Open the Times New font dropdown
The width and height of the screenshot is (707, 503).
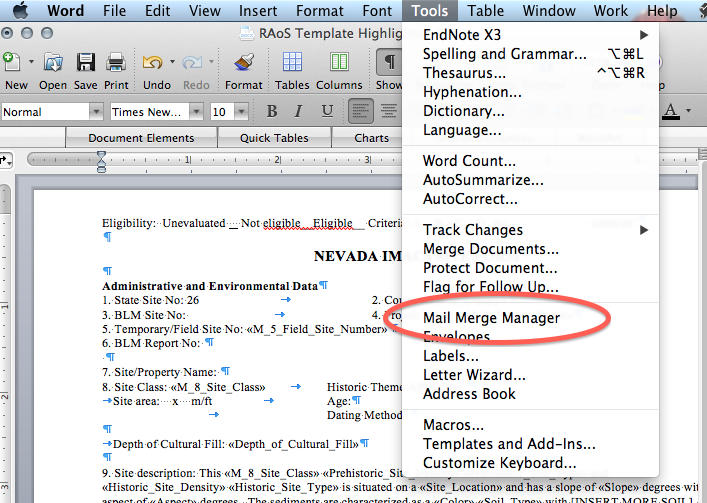point(196,111)
